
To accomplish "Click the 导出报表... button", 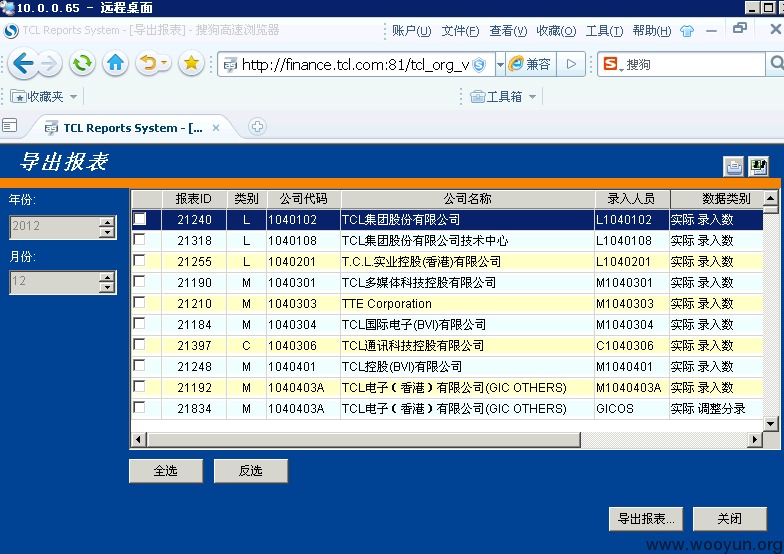I will click(x=646, y=518).
